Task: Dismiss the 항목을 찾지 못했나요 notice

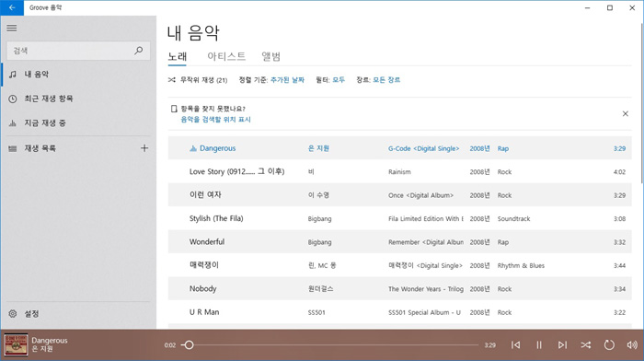Action: (625, 113)
